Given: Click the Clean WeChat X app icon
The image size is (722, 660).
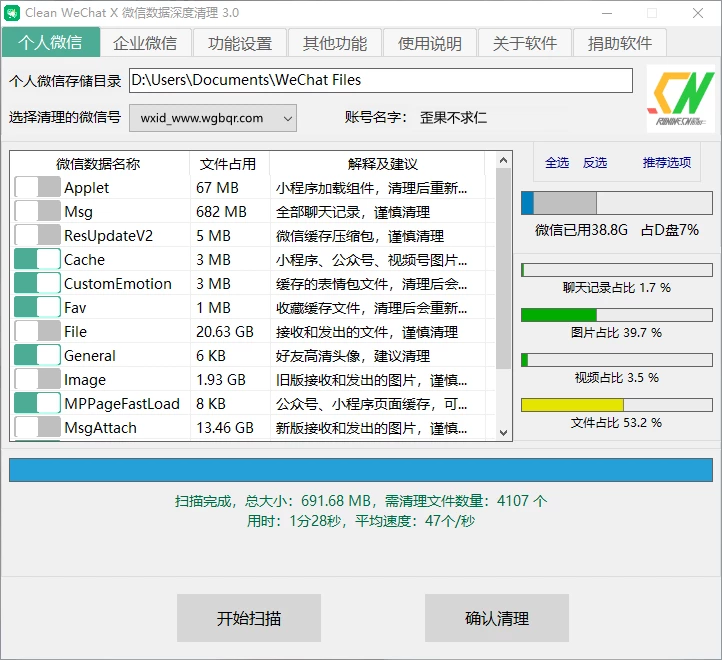Looking at the screenshot, I should pos(12,13).
